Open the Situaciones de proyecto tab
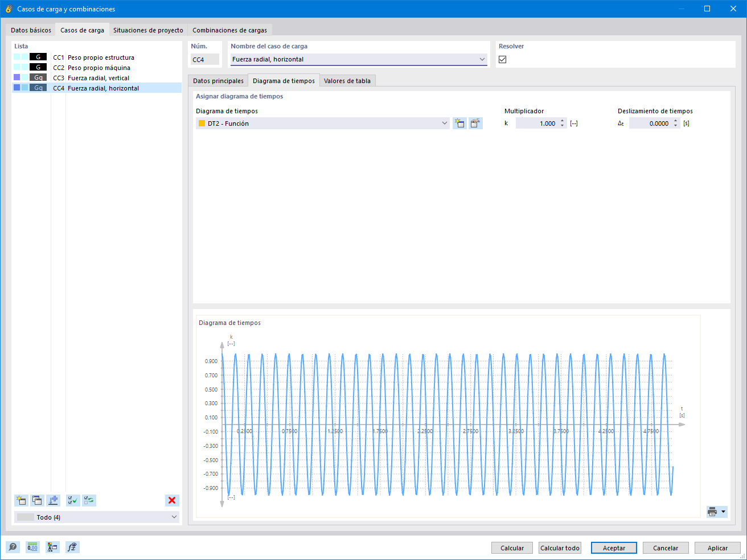This screenshot has width=747, height=560. click(x=148, y=30)
